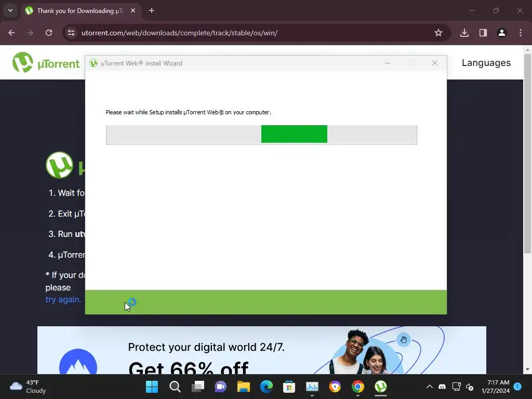Switch to Google Chrome in the taskbar
Screen dimensions: 532x399
tap(357, 387)
